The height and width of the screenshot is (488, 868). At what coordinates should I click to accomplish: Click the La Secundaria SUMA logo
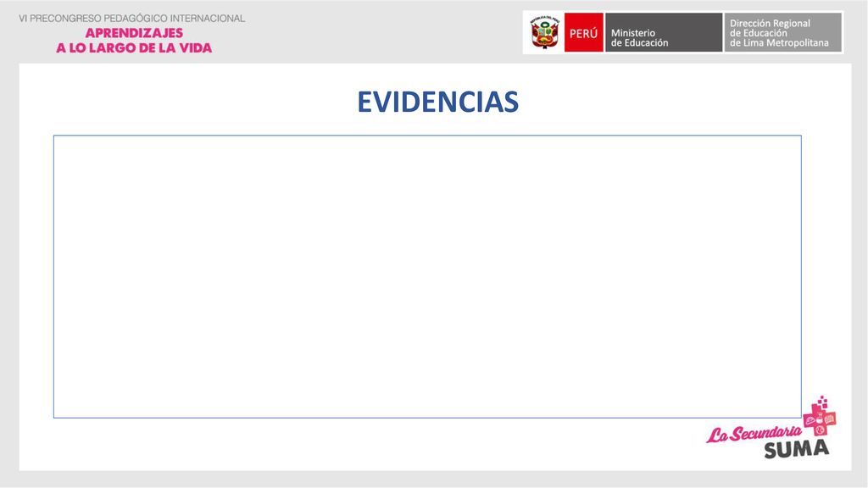pos(771,428)
